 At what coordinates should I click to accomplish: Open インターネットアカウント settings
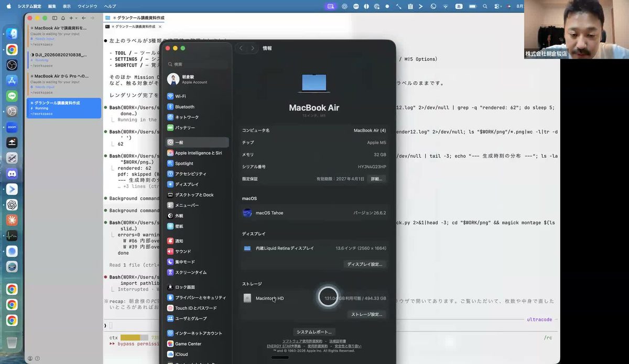[197, 333]
